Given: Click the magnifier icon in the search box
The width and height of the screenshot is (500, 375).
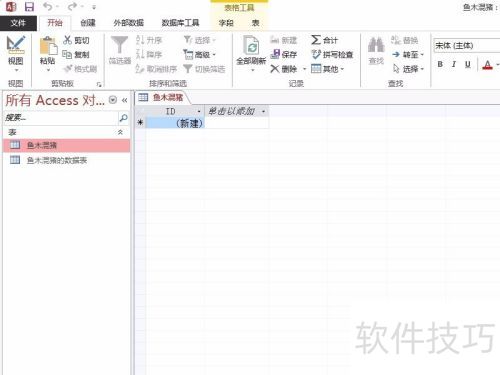Looking at the screenshot, I should click(123, 117).
